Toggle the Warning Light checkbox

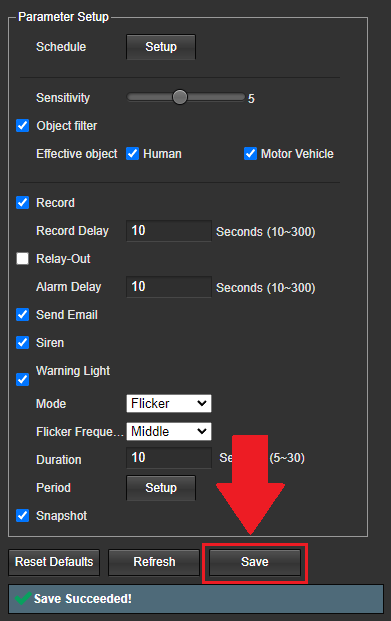pyautogui.click(x=23, y=379)
